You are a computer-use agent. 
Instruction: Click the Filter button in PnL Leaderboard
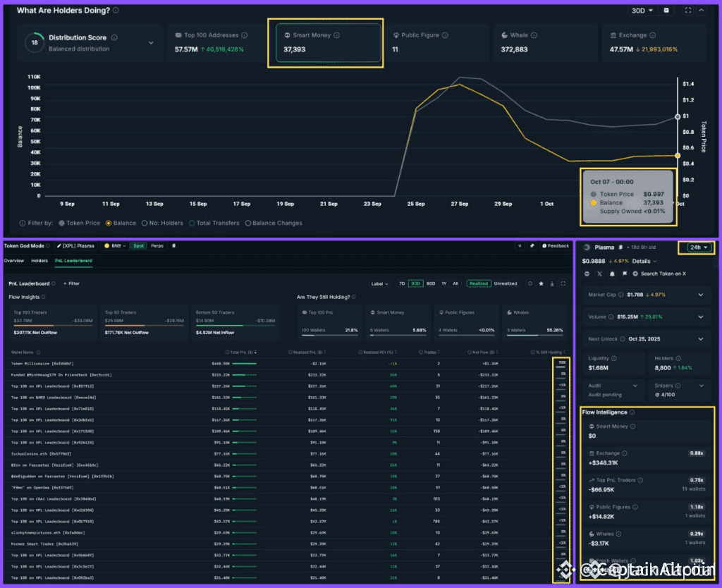(x=71, y=283)
